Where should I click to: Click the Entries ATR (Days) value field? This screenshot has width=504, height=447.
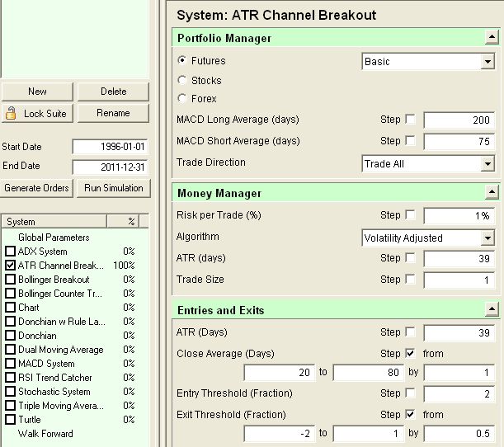[459, 332]
